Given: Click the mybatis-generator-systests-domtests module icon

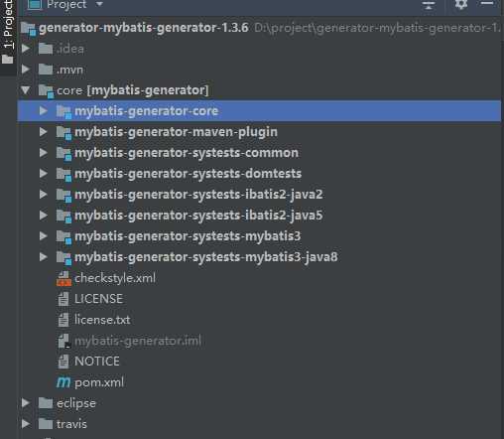Looking at the screenshot, I should pos(63,175).
